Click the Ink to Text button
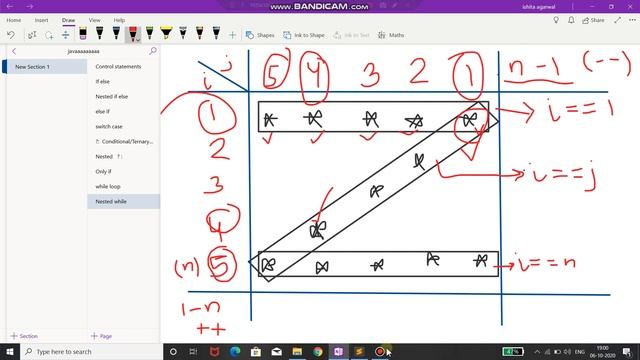This screenshot has height=360, width=640. point(351,35)
